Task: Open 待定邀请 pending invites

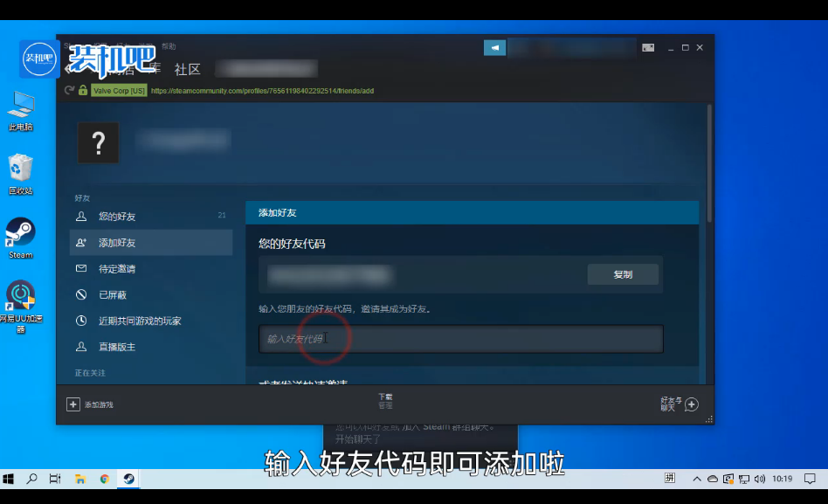Action: [117, 269]
